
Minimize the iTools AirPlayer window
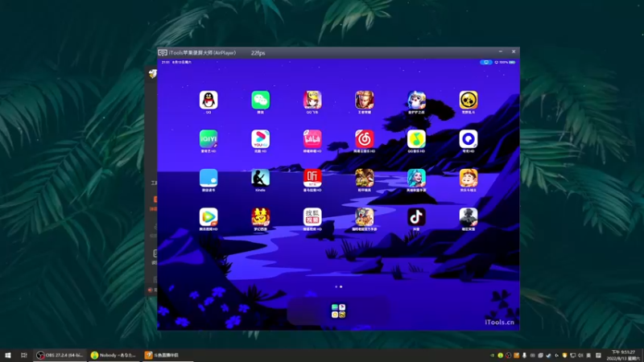point(500,51)
